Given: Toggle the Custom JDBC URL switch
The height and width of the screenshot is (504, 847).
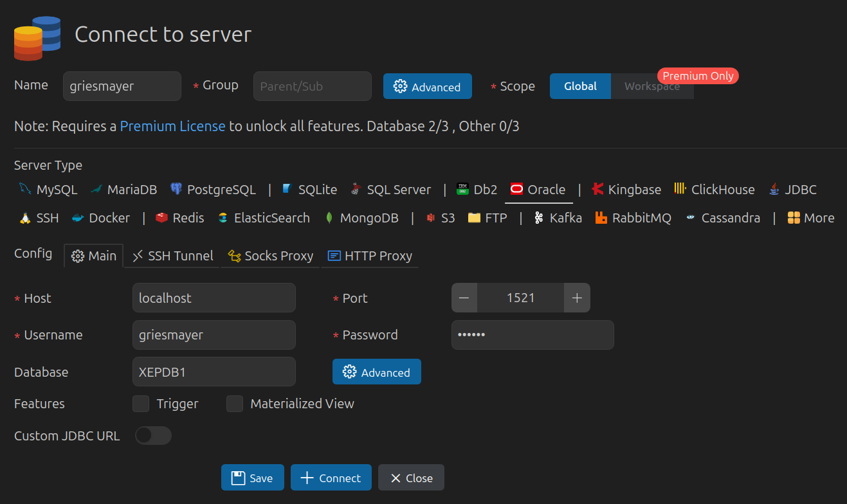Looking at the screenshot, I should click(153, 435).
